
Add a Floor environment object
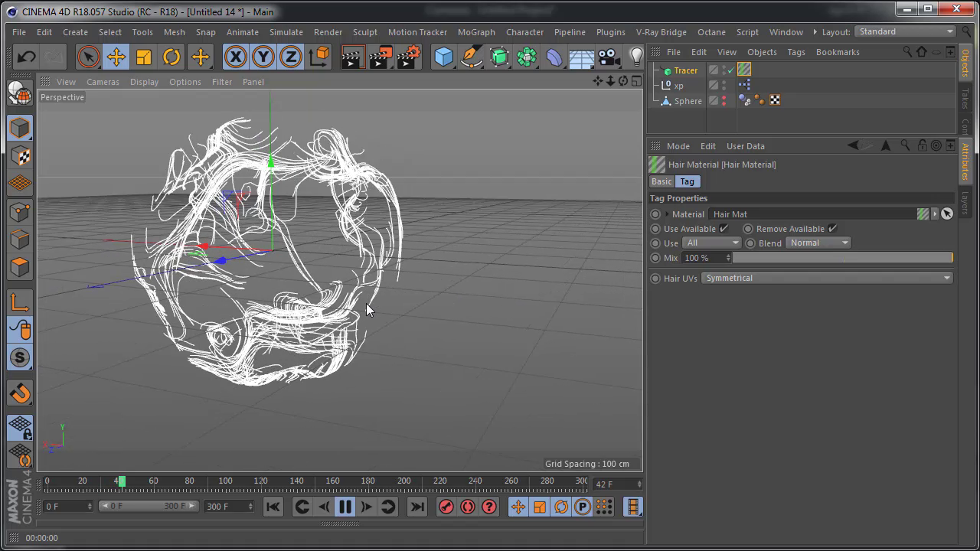581,58
